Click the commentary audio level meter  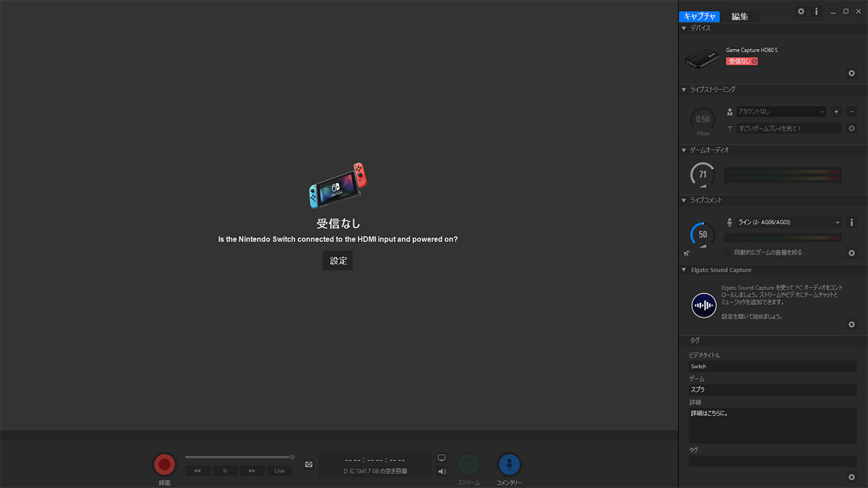783,238
